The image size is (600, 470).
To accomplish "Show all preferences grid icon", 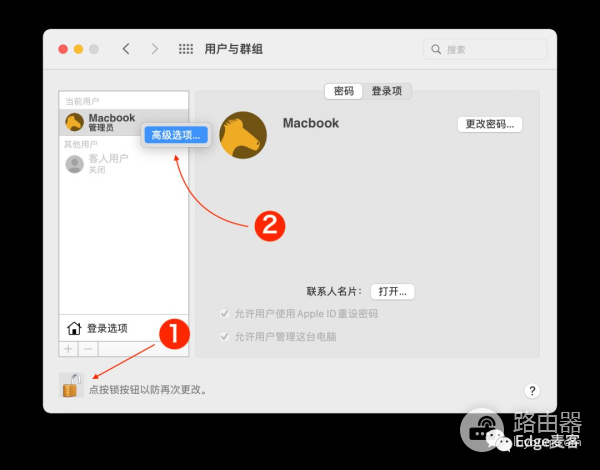I will pos(186,49).
